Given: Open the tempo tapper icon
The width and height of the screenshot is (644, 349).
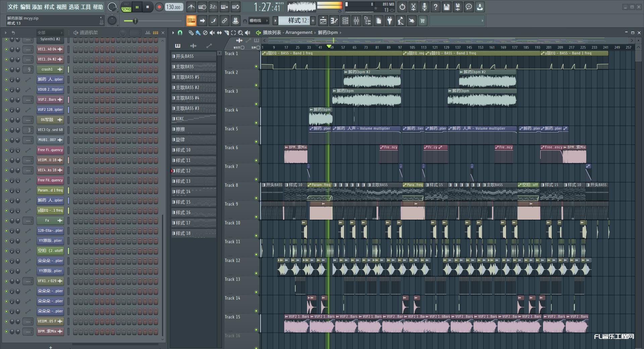Looking at the screenshot, I should click(x=400, y=21).
